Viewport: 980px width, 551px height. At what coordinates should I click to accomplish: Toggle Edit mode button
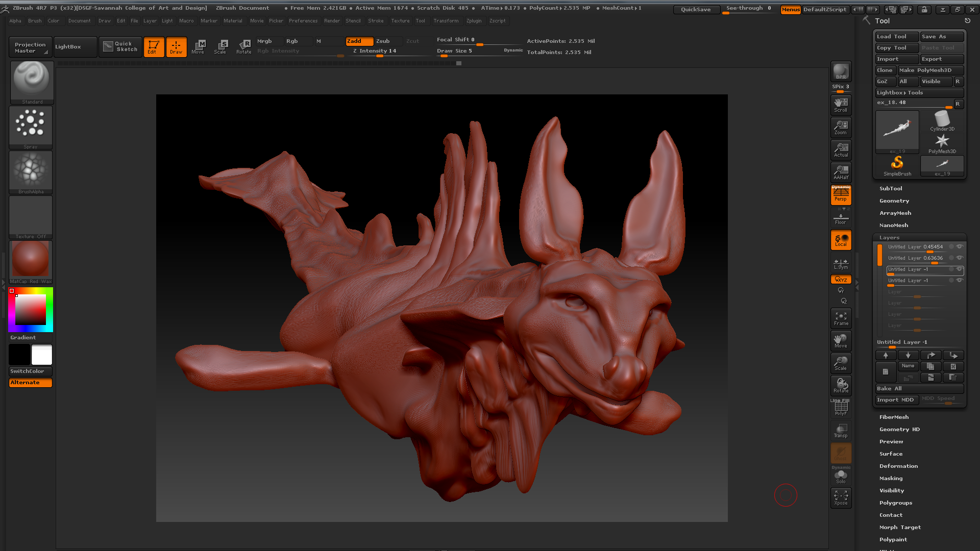click(x=154, y=47)
